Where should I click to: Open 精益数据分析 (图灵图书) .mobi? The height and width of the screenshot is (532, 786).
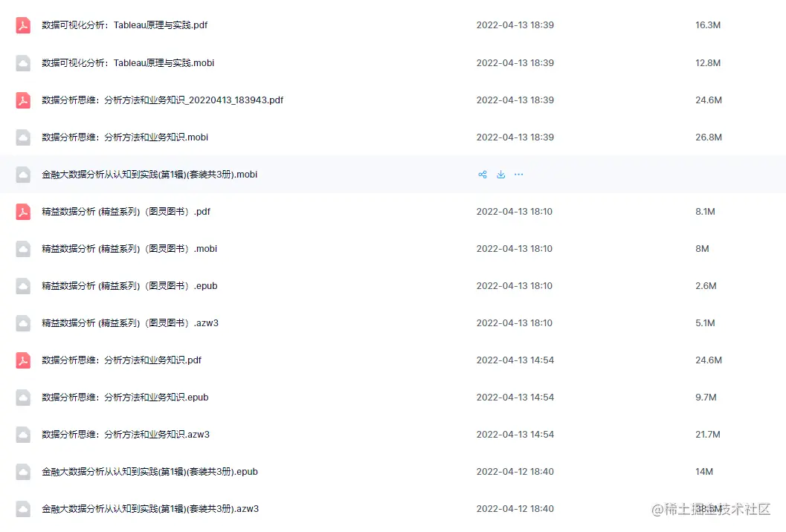point(129,248)
